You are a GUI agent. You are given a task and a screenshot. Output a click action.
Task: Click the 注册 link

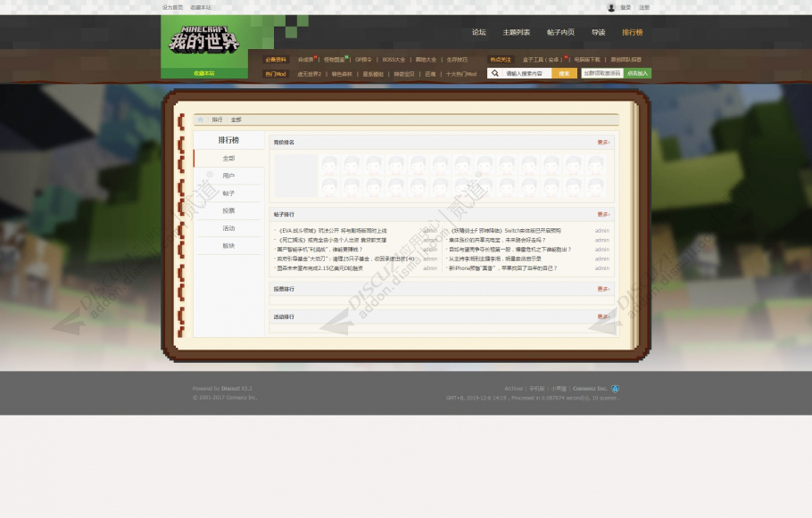(x=644, y=7)
